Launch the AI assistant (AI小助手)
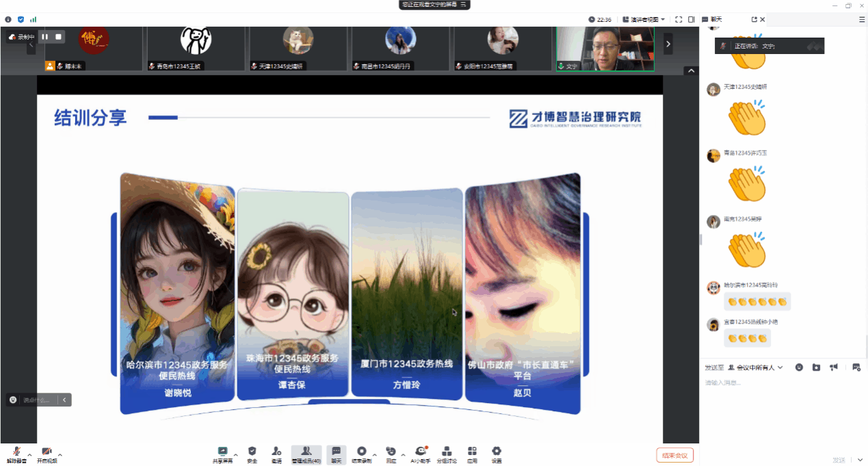This screenshot has width=868, height=466. (x=421, y=454)
